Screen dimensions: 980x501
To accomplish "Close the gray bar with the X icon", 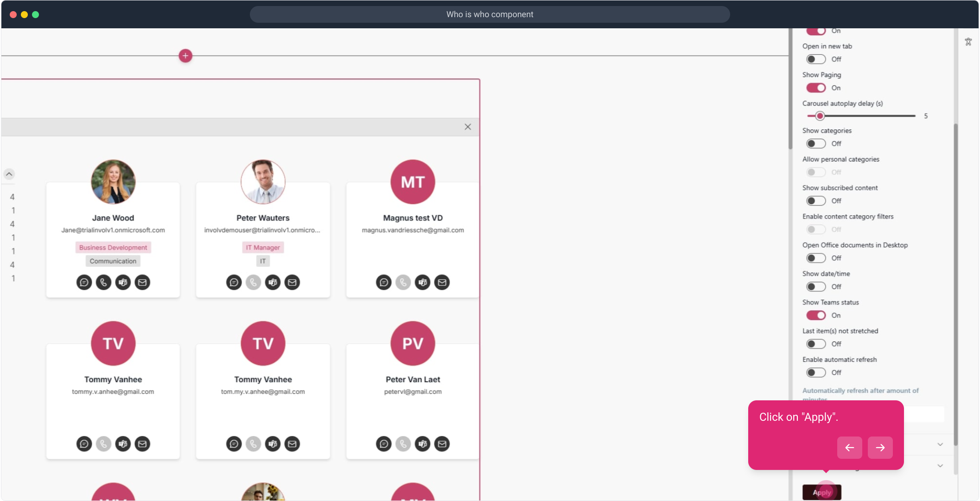I will pyautogui.click(x=468, y=127).
